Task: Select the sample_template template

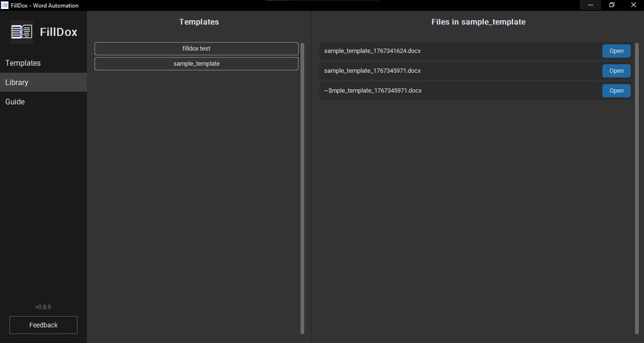Action: coord(196,63)
